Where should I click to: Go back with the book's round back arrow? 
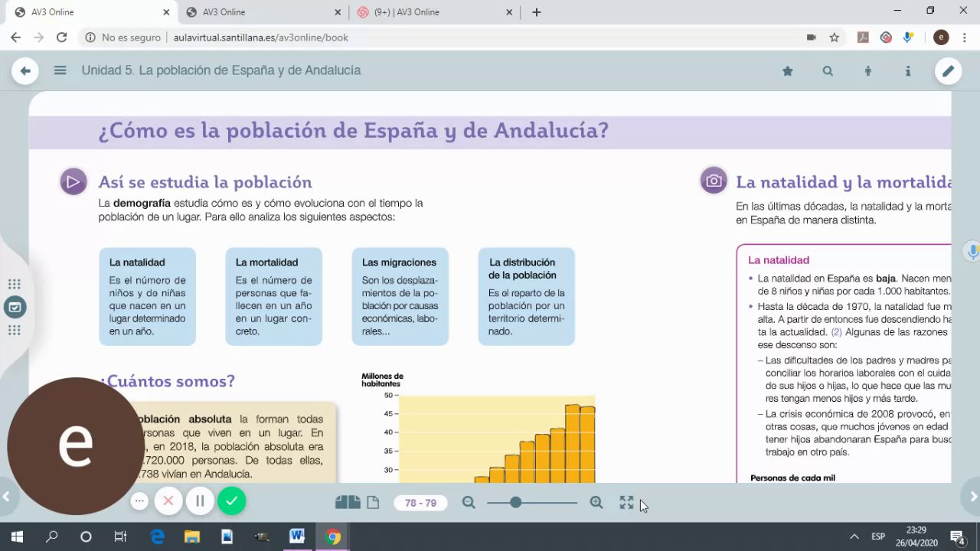click(x=25, y=71)
